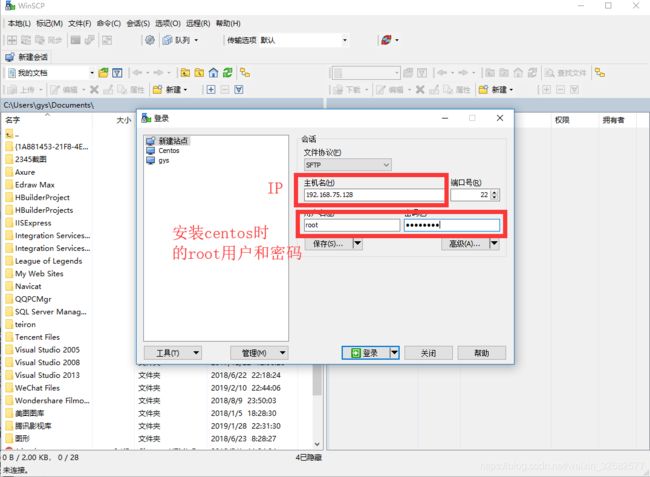
Task: Click the 工具(T) button
Action: (172, 353)
